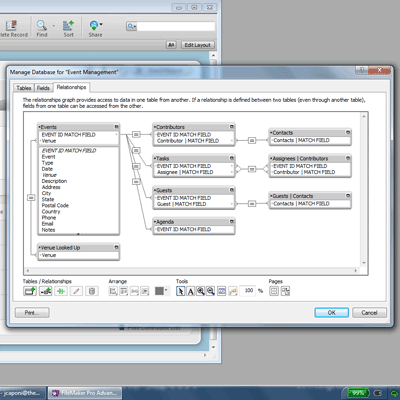Select Assignee | MATCH FIELD in Tasks table
400x400 pixels.
[185, 172]
